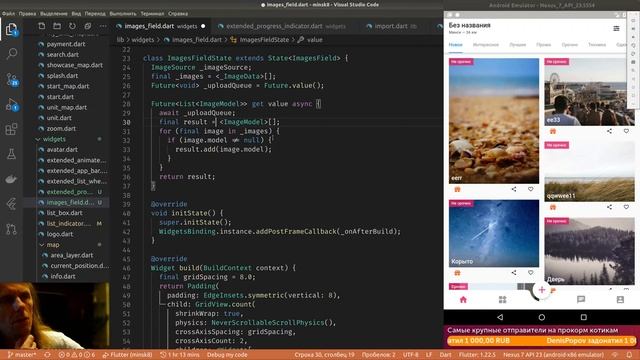This screenshot has height=360, width=640.
Task: Click Dart language mode in status bar
Action: [445, 355]
